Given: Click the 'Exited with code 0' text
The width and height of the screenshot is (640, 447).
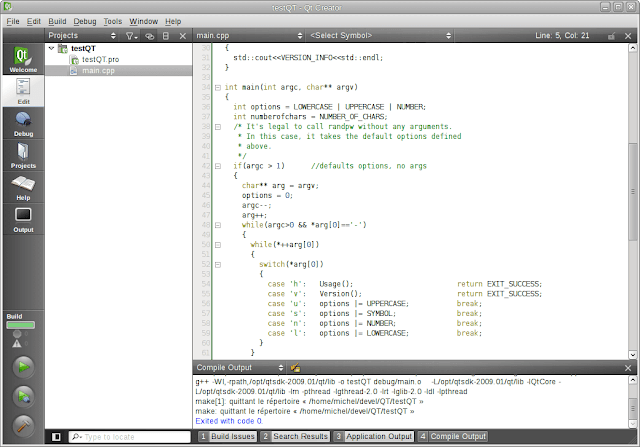Looking at the screenshot, I should [x=229, y=421].
